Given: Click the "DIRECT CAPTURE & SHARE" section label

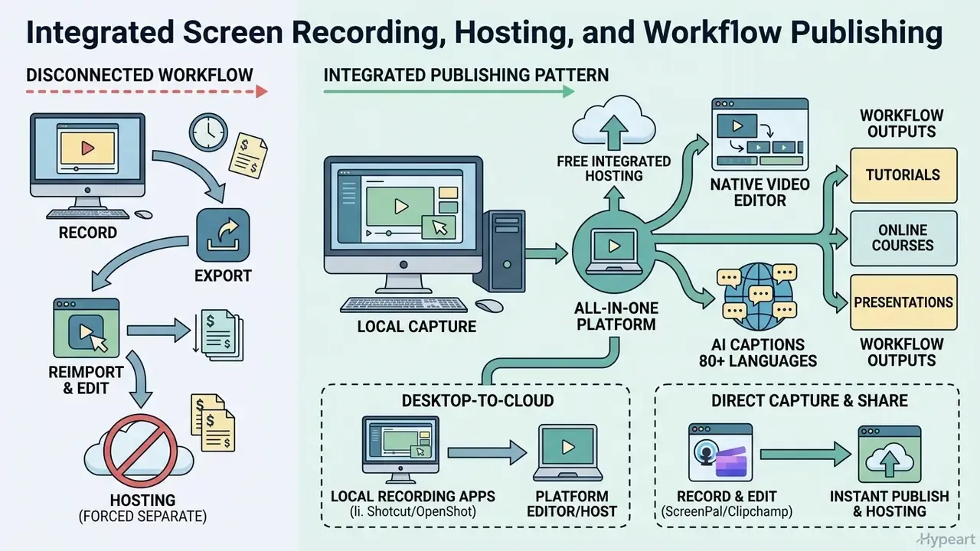Looking at the screenshot, I should pyautogui.click(x=809, y=401).
